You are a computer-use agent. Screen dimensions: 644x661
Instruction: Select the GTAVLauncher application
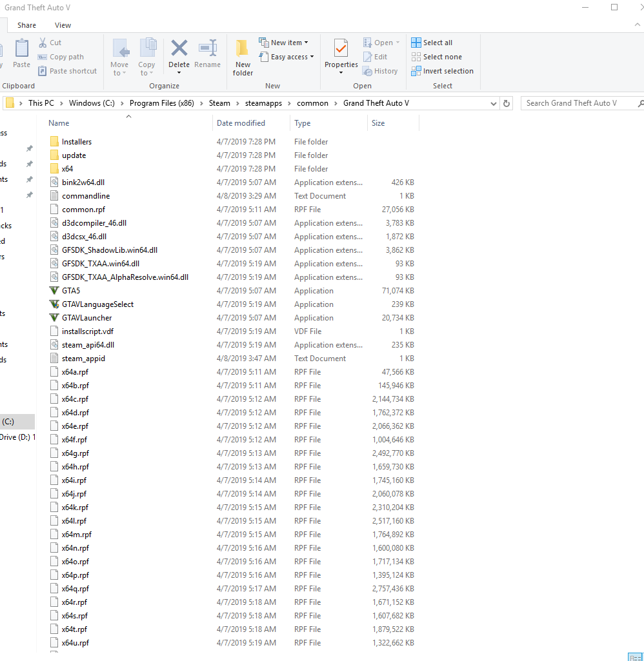(87, 318)
